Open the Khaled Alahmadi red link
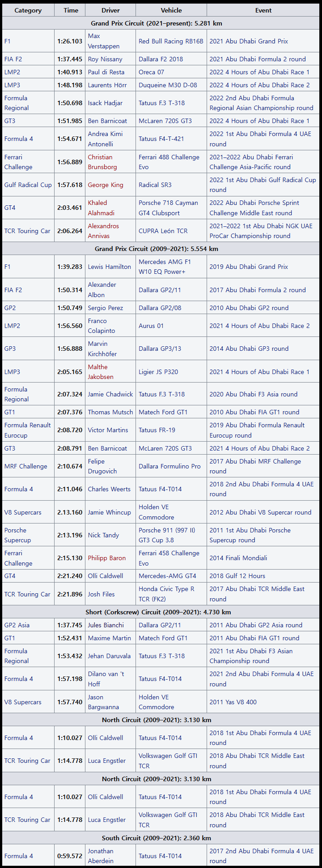Screen dimensions: 322x868 coord(101,208)
